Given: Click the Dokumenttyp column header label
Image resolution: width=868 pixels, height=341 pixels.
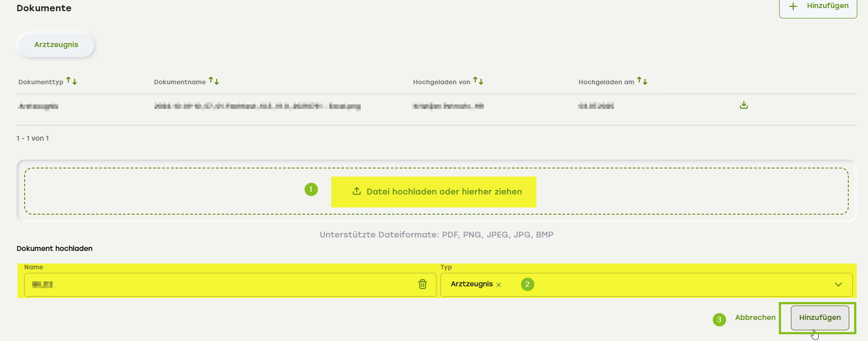Looking at the screenshot, I should (41, 82).
